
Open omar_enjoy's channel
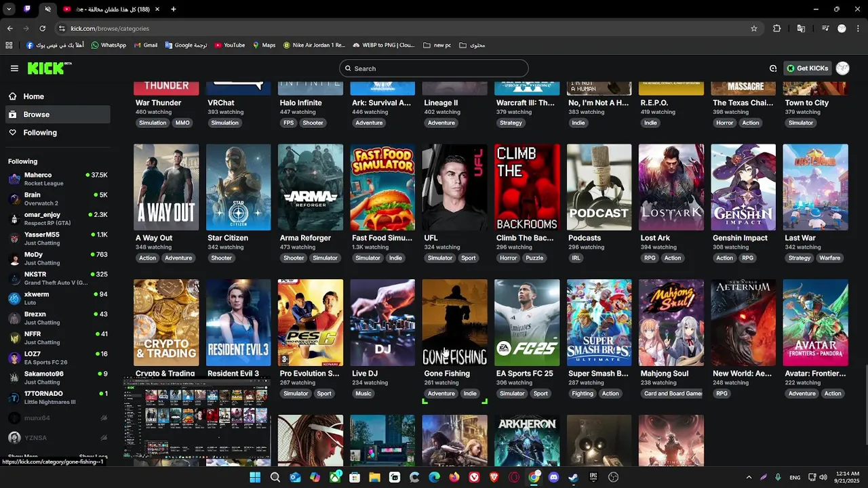[x=57, y=219]
